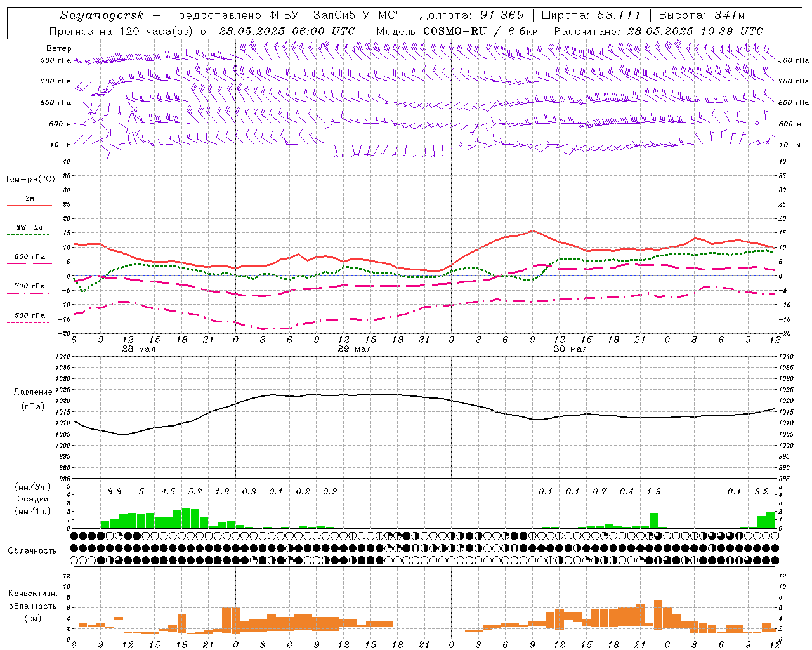Click the 0.3 precipitation total
The image size is (812, 650).
(249, 492)
